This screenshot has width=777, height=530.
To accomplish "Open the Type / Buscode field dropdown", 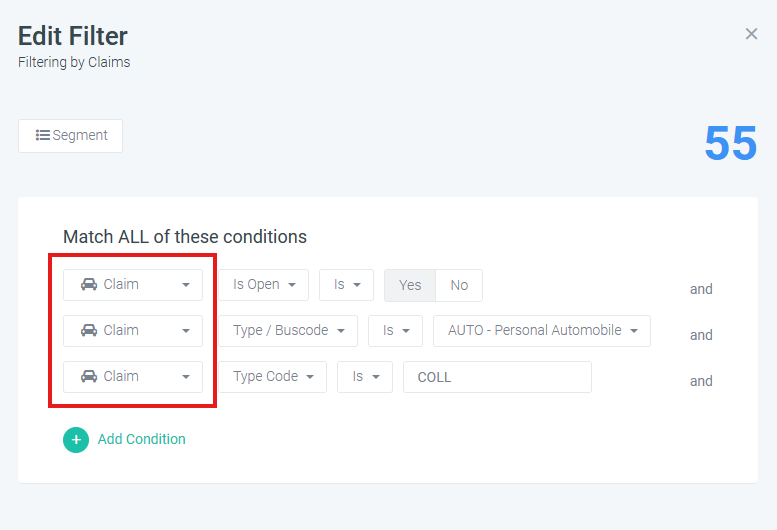I will [288, 331].
